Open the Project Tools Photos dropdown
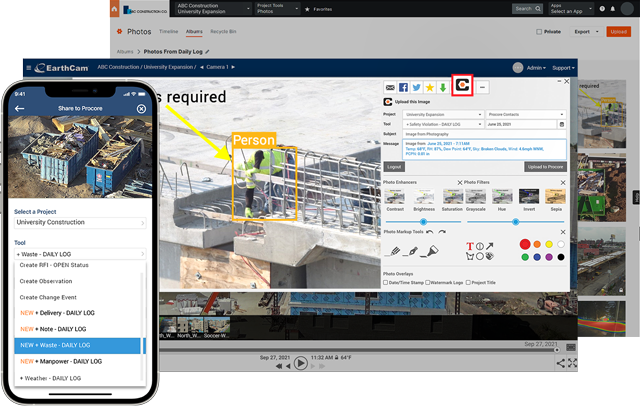 [278, 9]
